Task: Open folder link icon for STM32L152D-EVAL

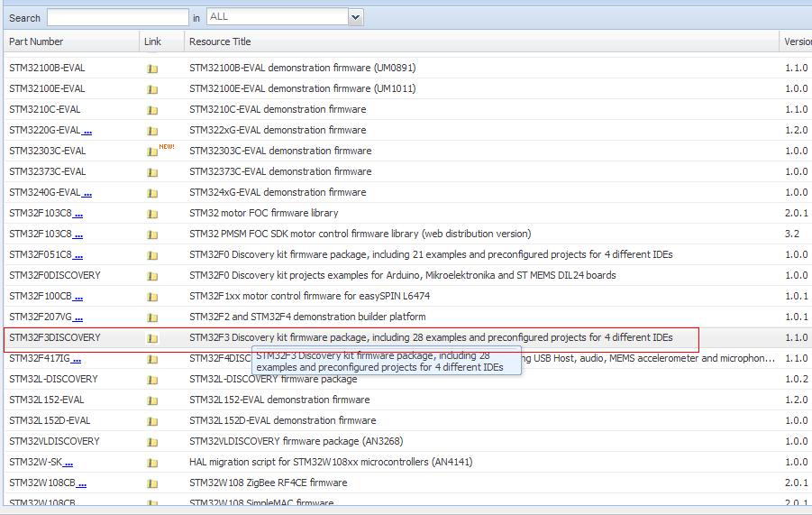Action: [x=152, y=420]
